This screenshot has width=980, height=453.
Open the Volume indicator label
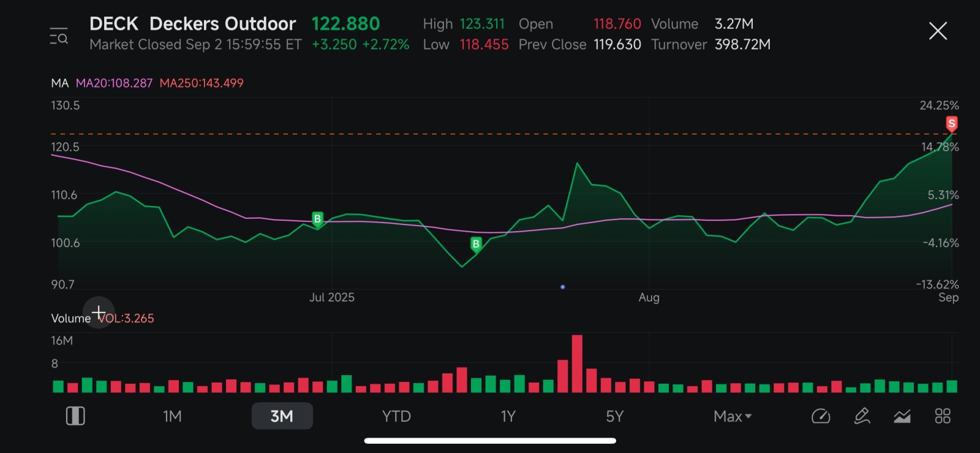coord(70,319)
